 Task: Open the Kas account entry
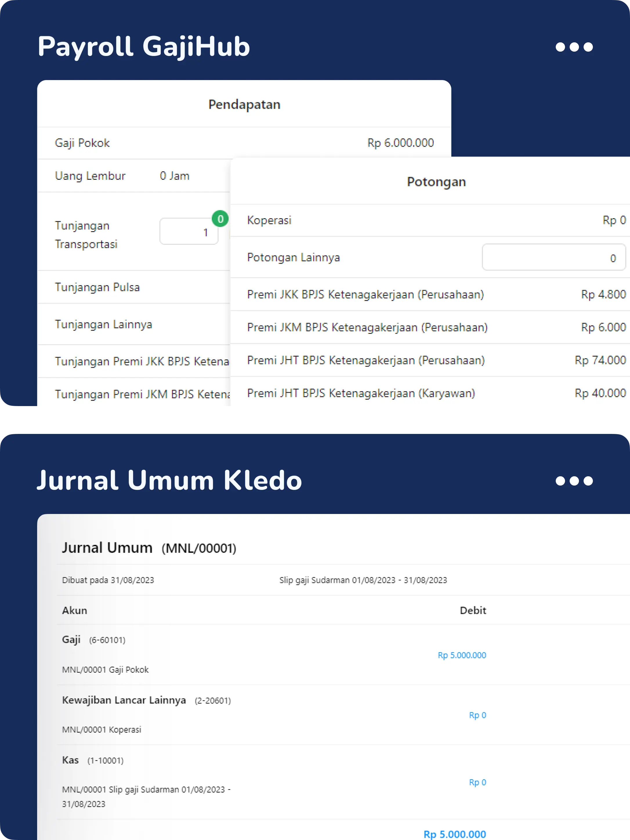(x=70, y=760)
